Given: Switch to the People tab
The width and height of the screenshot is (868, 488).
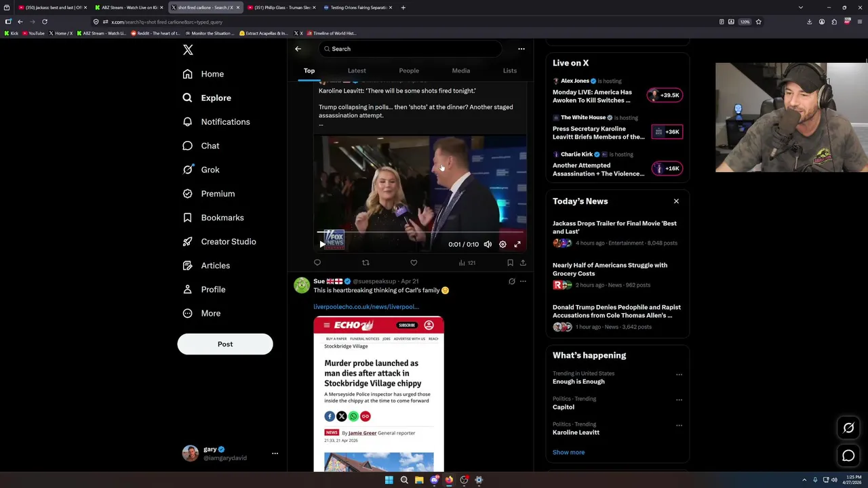Looking at the screenshot, I should tap(409, 70).
